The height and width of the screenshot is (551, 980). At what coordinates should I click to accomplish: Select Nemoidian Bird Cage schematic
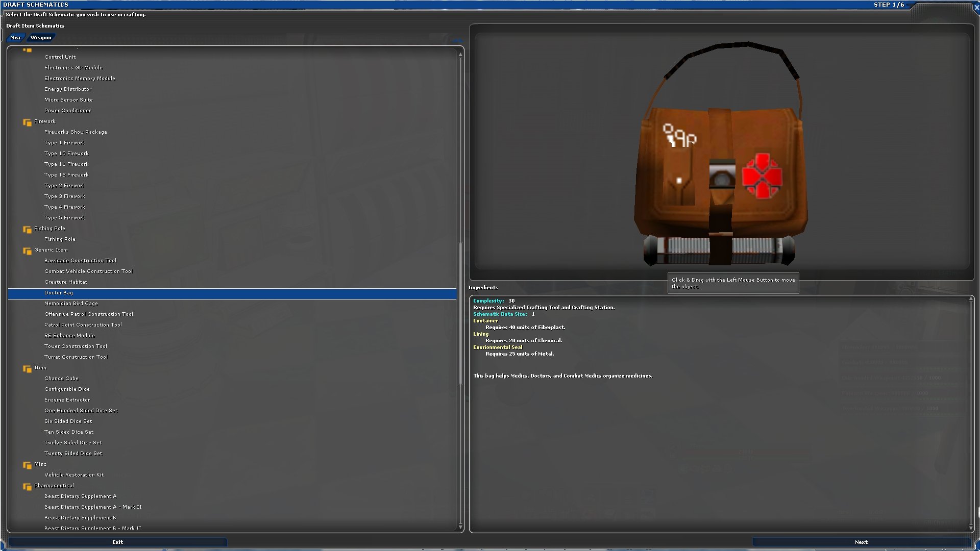(71, 304)
